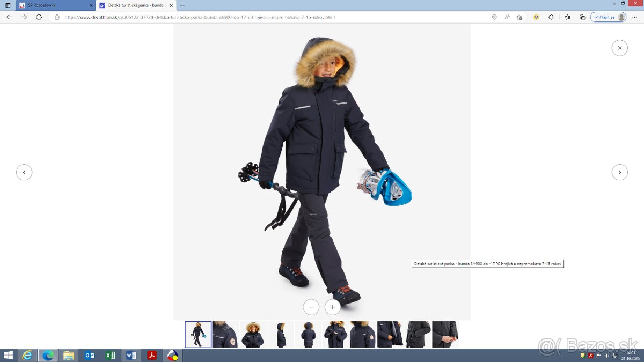
Task: Close the image gallery overlay
Action: click(x=619, y=48)
